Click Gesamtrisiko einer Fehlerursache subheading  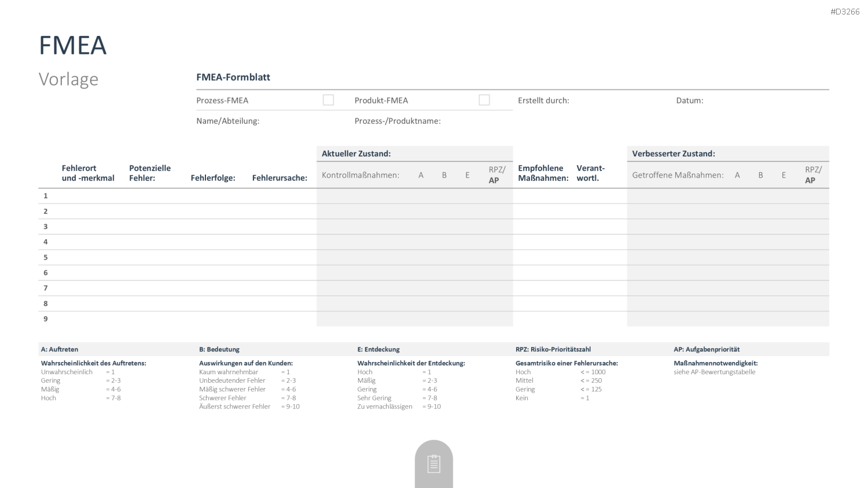[x=567, y=363]
